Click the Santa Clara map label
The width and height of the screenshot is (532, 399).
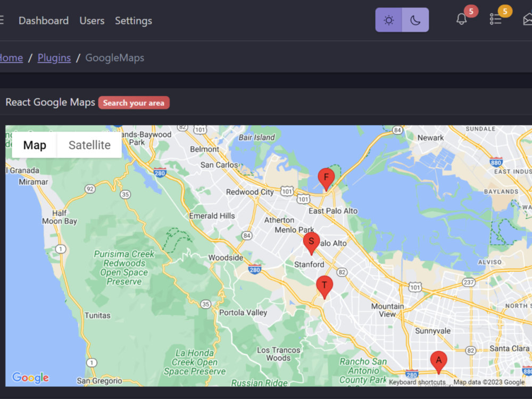pos(509,348)
